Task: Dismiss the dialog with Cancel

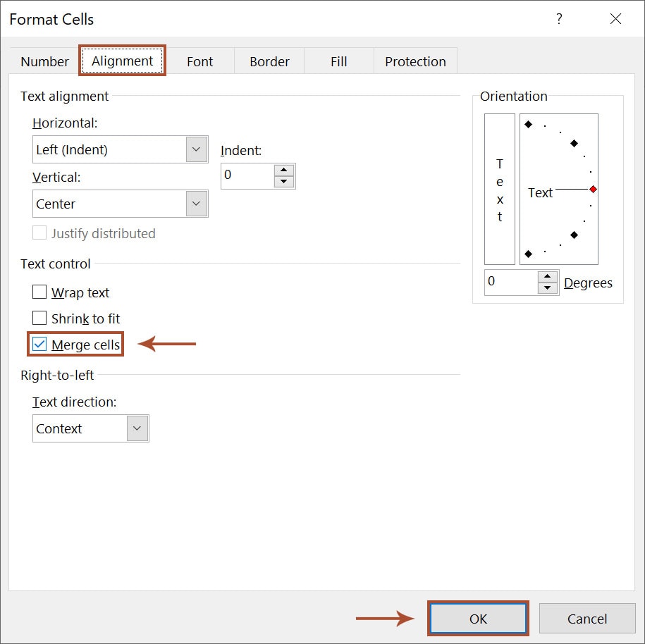Action: (587, 618)
